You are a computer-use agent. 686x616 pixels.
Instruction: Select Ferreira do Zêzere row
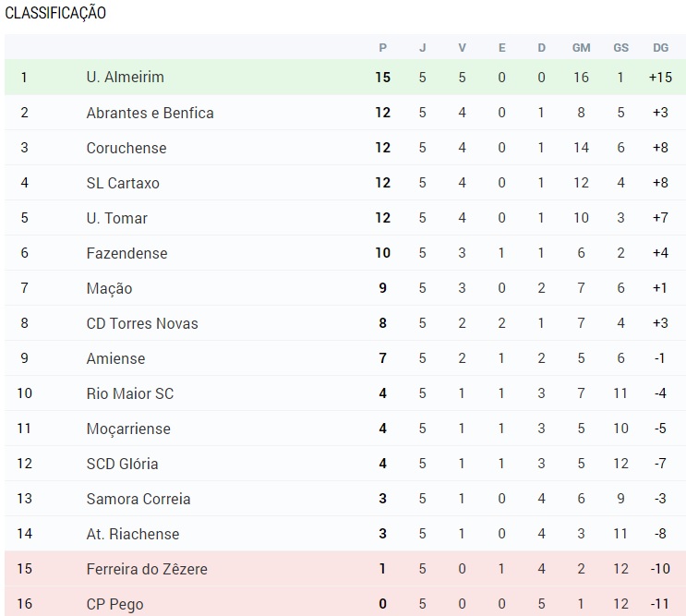point(345,568)
